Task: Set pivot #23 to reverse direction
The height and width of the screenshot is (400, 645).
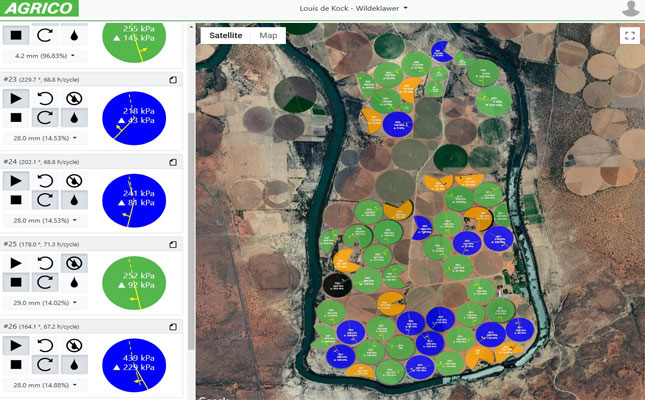Action: (45, 98)
